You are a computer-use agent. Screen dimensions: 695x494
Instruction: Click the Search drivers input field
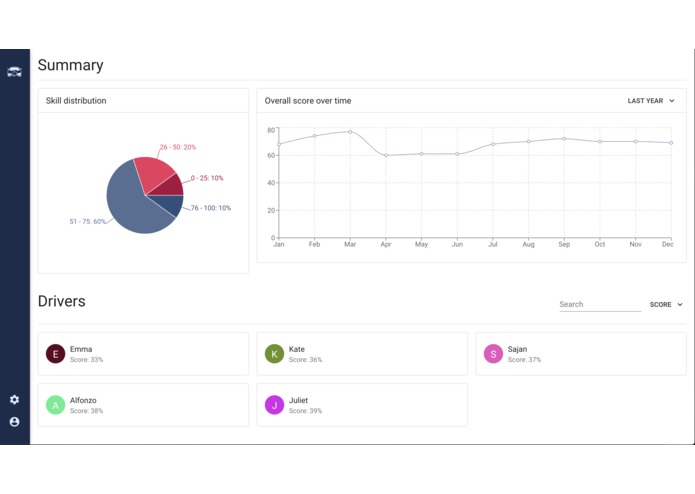pyautogui.click(x=600, y=304)
